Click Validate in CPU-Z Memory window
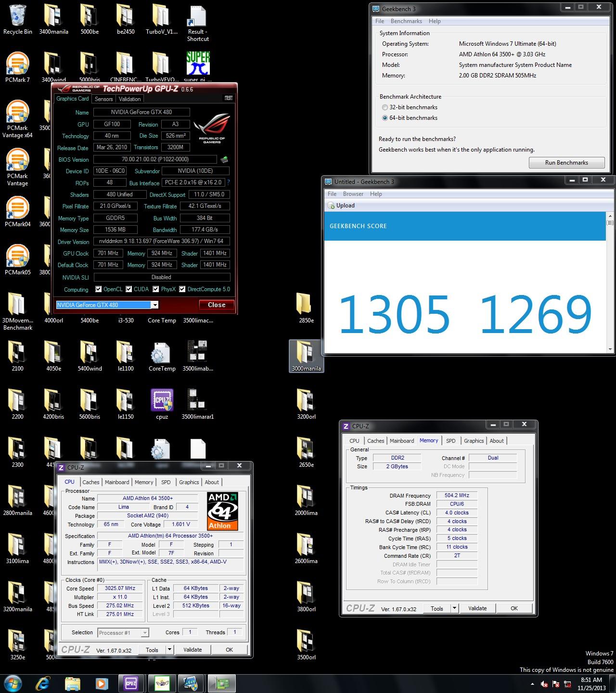 477,608
